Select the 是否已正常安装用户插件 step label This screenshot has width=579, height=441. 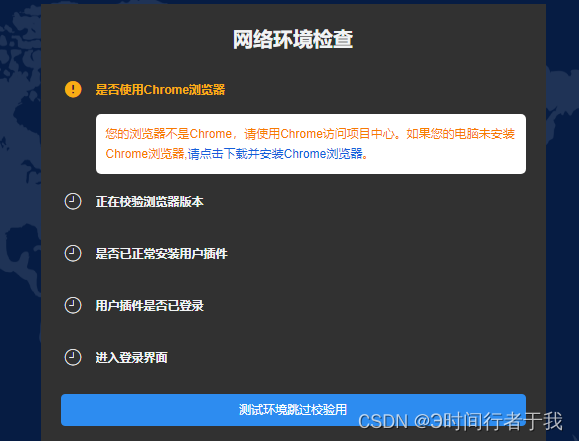161,253
